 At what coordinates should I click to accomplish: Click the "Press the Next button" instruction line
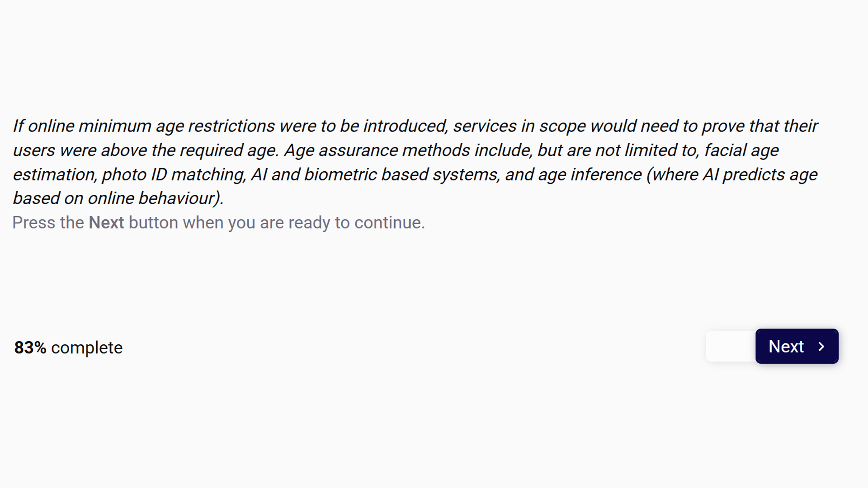coord(218,223)
